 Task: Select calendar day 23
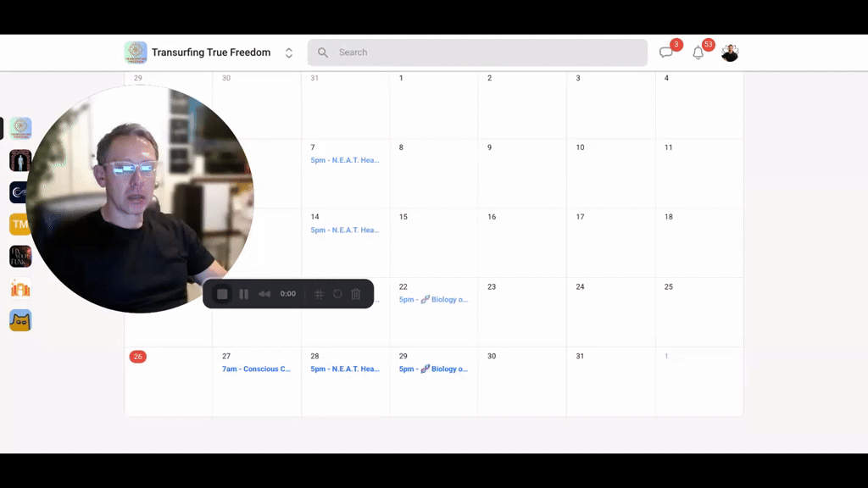click(x=492, y=286)
